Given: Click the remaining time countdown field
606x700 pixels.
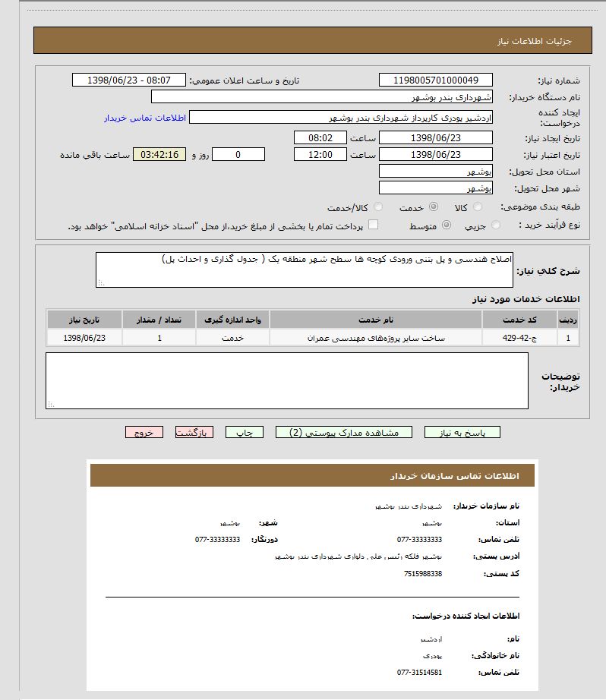Looking at the screenshot, I should 159,155.
